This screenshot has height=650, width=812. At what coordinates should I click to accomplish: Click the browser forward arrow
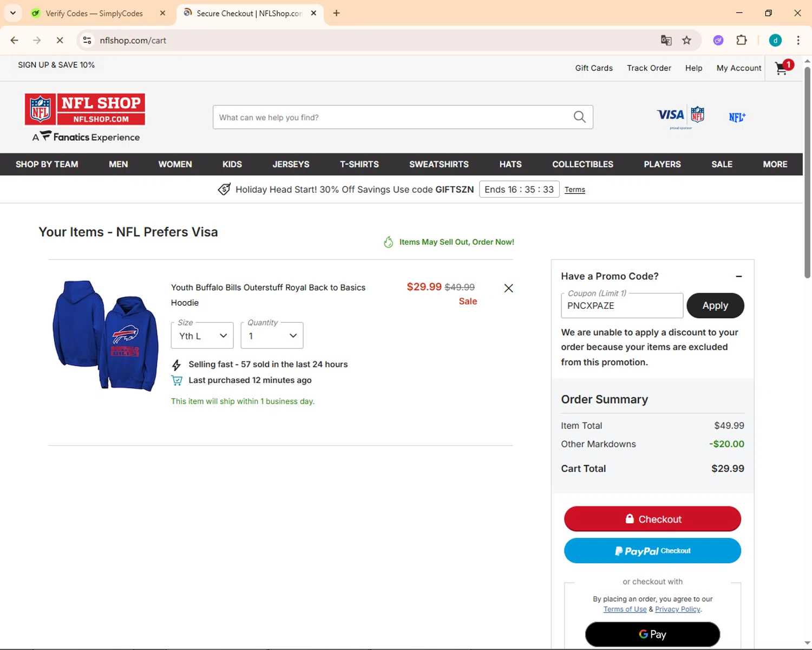[37, 40]
